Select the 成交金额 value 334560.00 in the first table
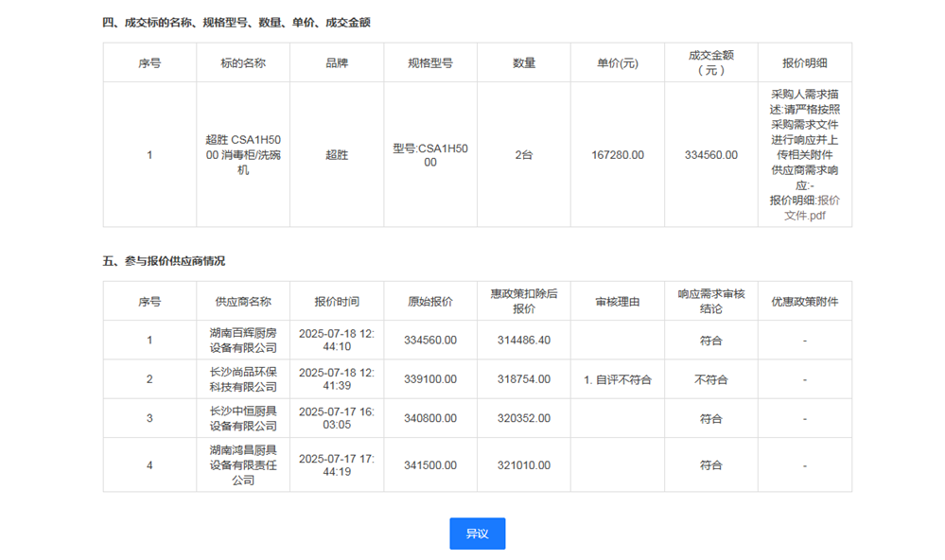The image size is (945, 560). coord(711,155)
